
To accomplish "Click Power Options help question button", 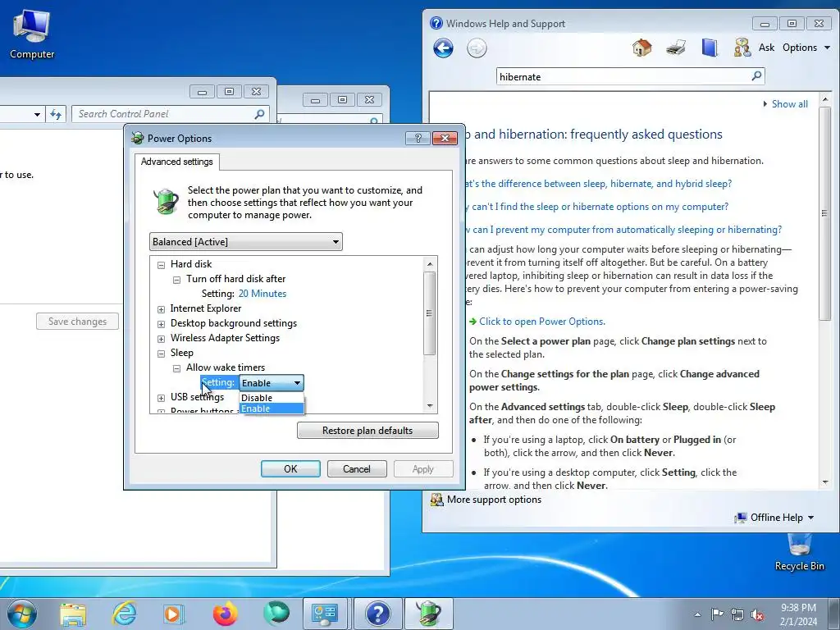I will pos(418,138).
